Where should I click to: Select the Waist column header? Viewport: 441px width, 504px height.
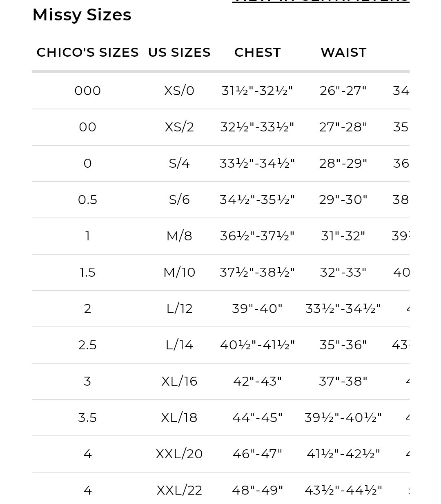[x=343, y=52]
